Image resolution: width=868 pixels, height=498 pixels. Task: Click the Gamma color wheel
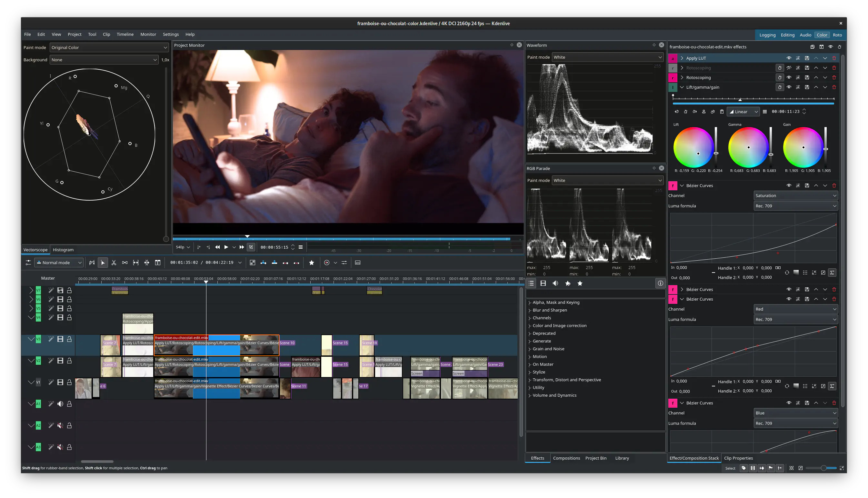[x=748, y=147]
